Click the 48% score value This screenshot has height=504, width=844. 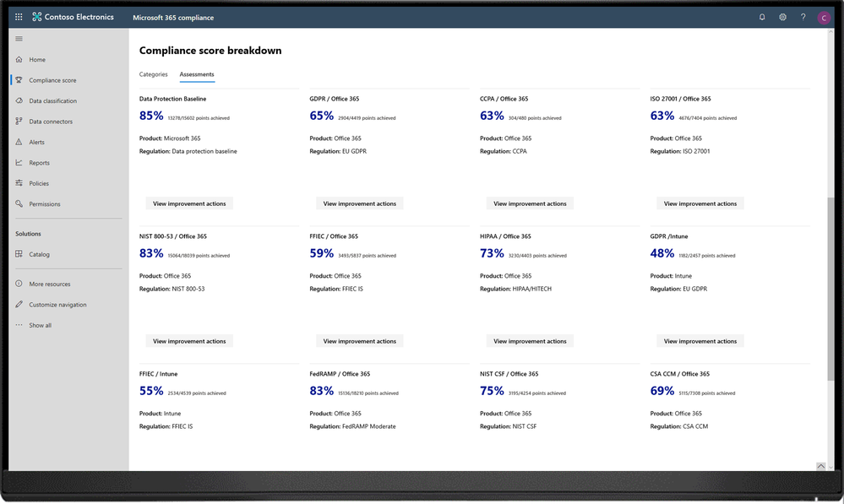[x=662, y=253]
